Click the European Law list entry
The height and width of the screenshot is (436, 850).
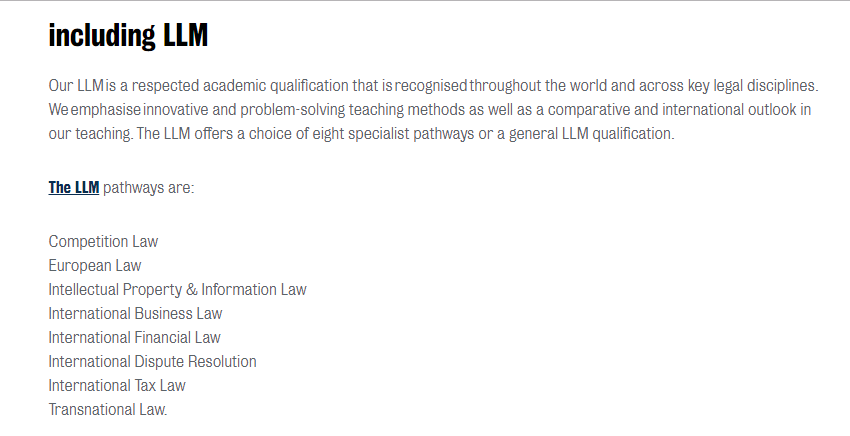(x=95, y=265)
